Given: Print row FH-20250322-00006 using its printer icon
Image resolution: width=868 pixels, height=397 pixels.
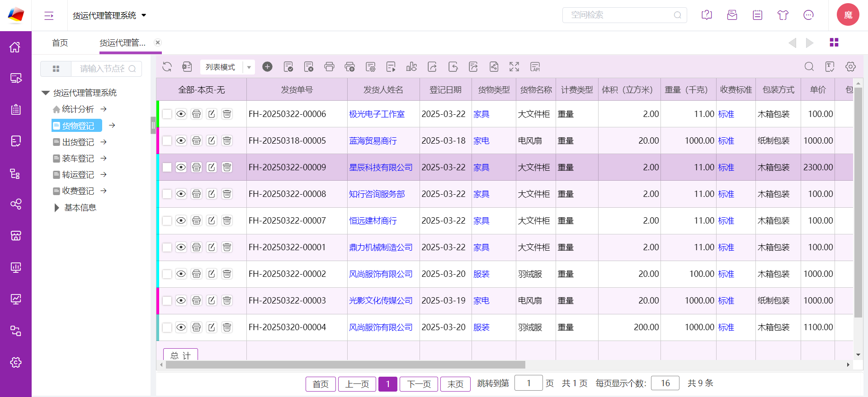Looking at the screenshot, I should (196, 114).
